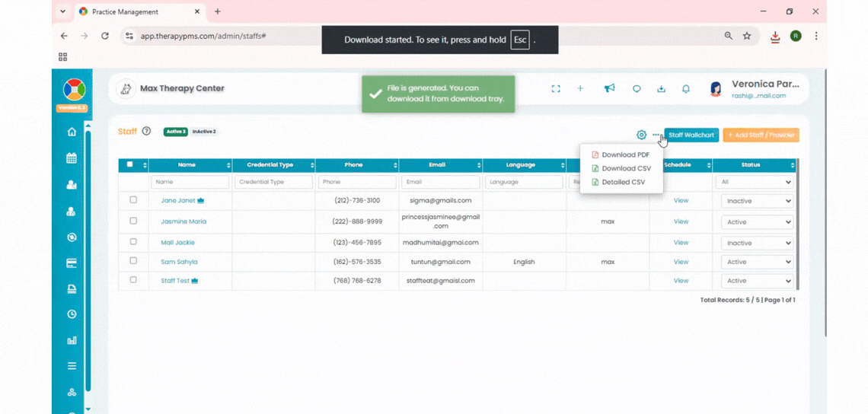Check the box for Staff Test
The width and height of the screenshot is (868, 414).
133,279
